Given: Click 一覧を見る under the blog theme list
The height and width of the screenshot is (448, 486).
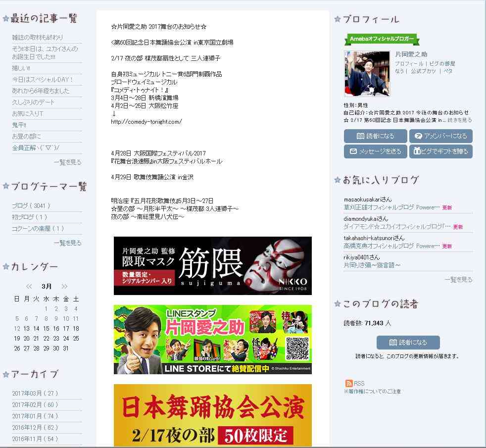Looking at the screenshot, I should click(x=68, y=243).
